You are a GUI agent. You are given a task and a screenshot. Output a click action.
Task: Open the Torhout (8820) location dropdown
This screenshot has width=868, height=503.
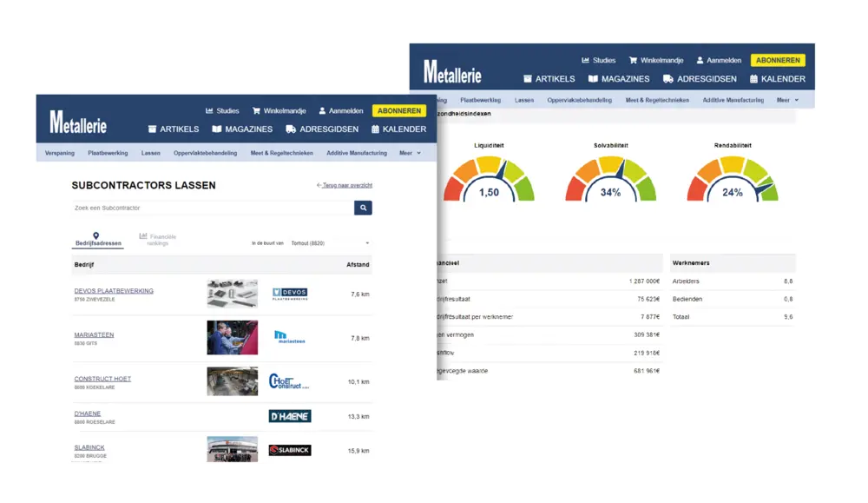click(x=330, y=243)
